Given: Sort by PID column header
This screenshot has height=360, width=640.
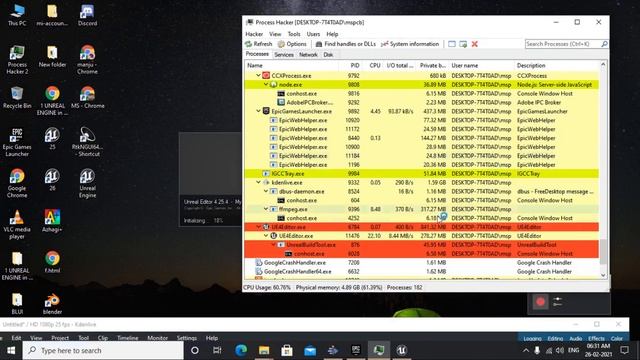Looking at the screenshot, I should pos(350,65).
